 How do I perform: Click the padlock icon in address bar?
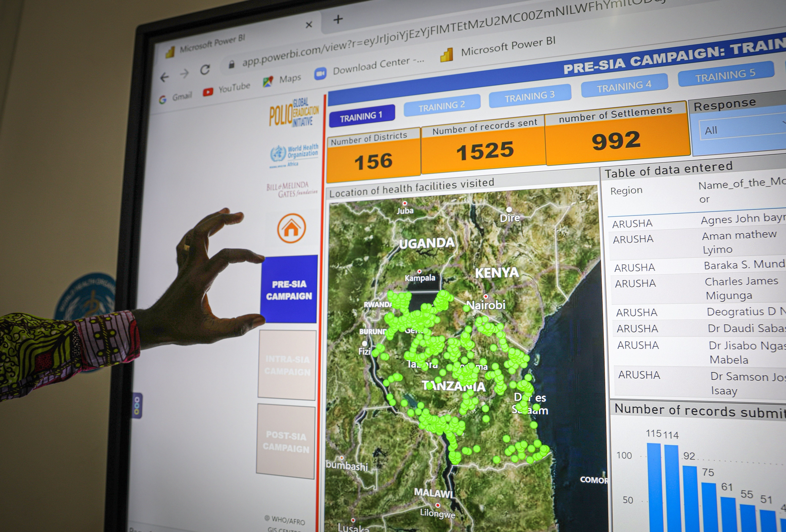(x=231, y=65)
